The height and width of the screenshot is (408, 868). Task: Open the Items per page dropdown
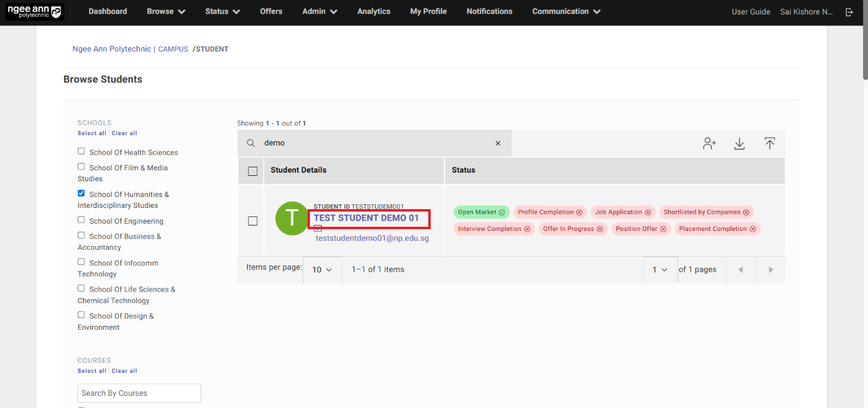coord(322,270)
